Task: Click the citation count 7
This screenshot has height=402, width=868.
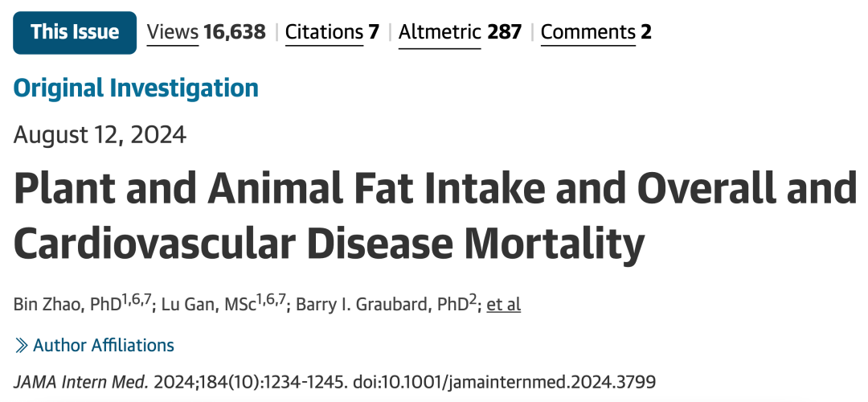Action: (x=374, y=32)
